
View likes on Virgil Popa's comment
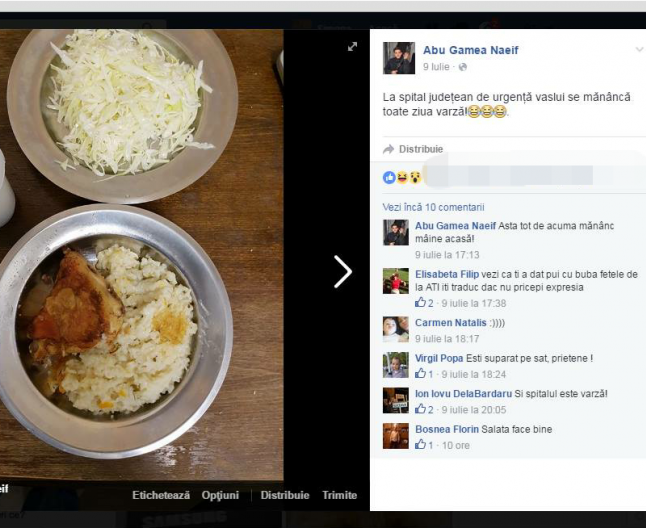click(424, 374)
